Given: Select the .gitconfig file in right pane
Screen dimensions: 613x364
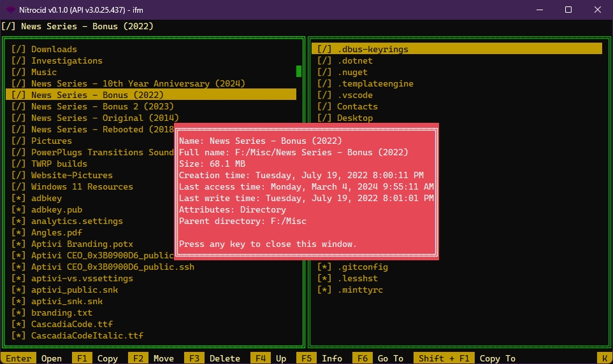Looking at the screenshot, I should (362, 267).
